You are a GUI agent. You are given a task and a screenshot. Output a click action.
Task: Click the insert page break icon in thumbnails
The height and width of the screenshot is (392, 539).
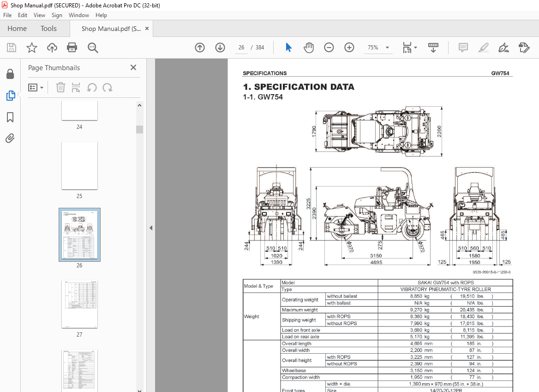(x=76, y=87)
